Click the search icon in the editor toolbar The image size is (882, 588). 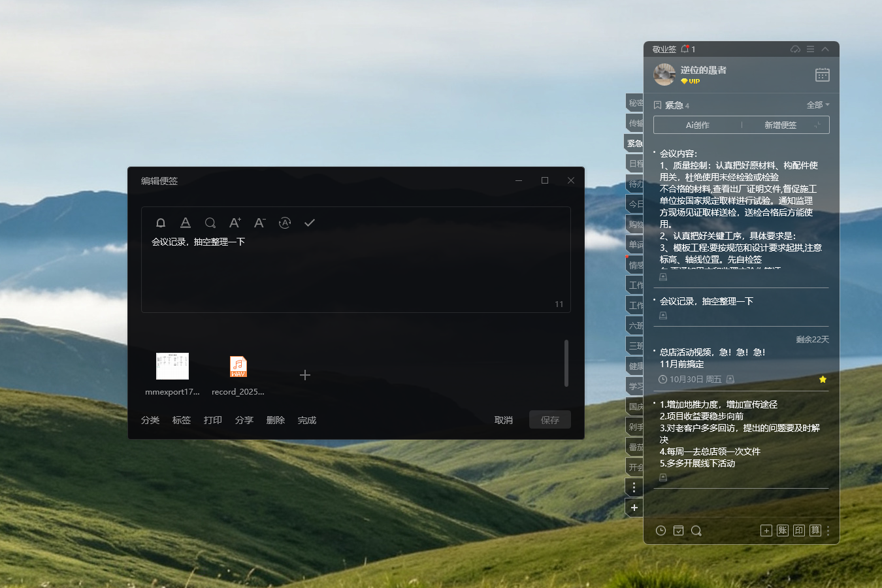(210, 223)
